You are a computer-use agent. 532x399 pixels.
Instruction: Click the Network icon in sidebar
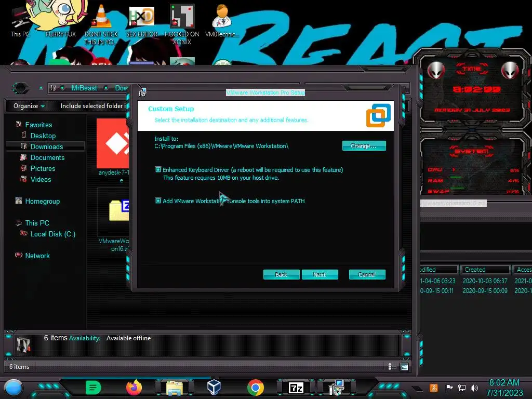(x=19, y=255)
